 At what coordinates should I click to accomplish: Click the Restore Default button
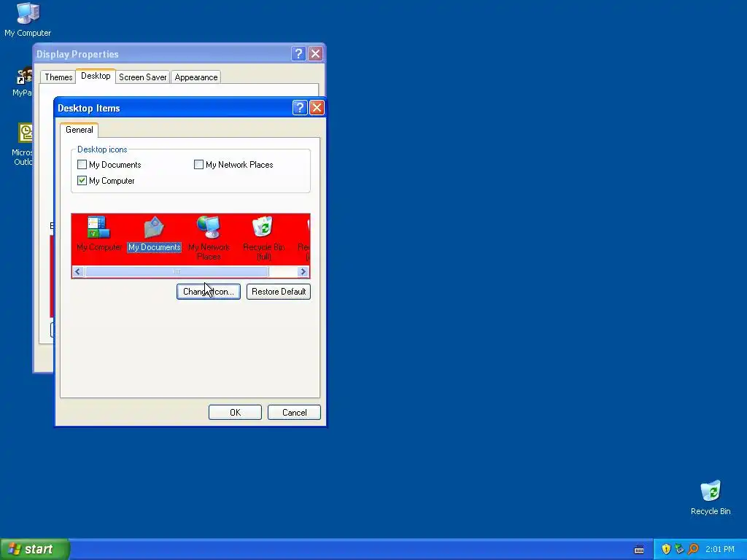click(x=279, y=292)
